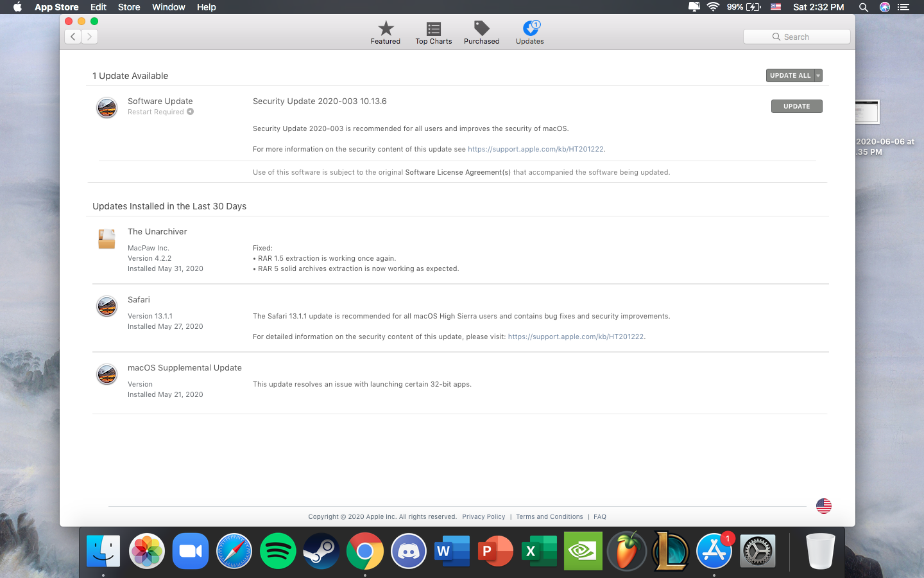The image size is (924, 578).
Task: Go back with the left arrow button
Action: click(73, 37)
